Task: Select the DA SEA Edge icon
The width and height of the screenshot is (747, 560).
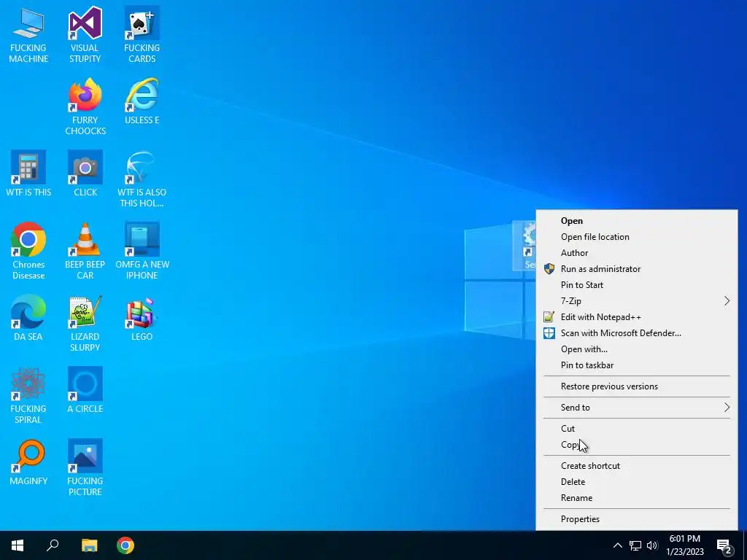Action: pyautogui.click(x=28, y=318)
